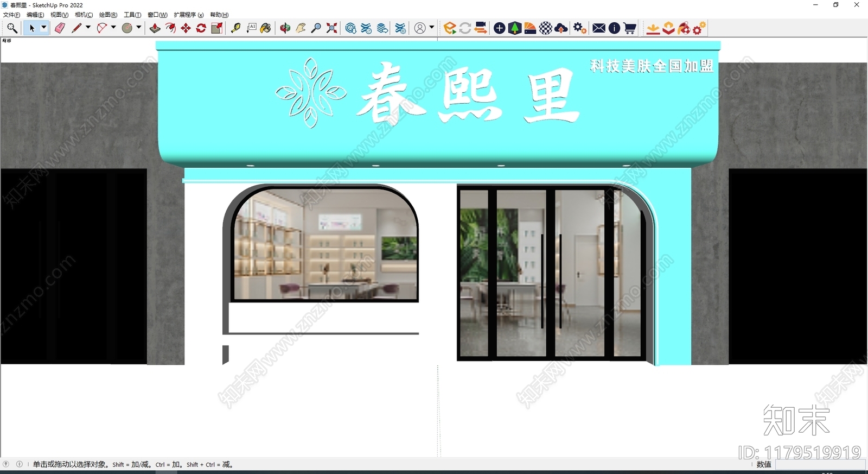868x474 pixels.
Task: Select the Circle shape tool
Action: click(127, 28)
